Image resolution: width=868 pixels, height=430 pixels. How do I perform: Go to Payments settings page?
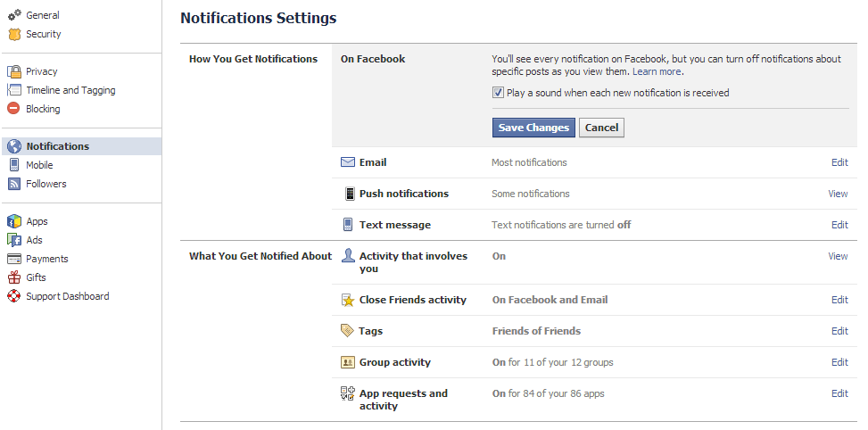[46, 259]
